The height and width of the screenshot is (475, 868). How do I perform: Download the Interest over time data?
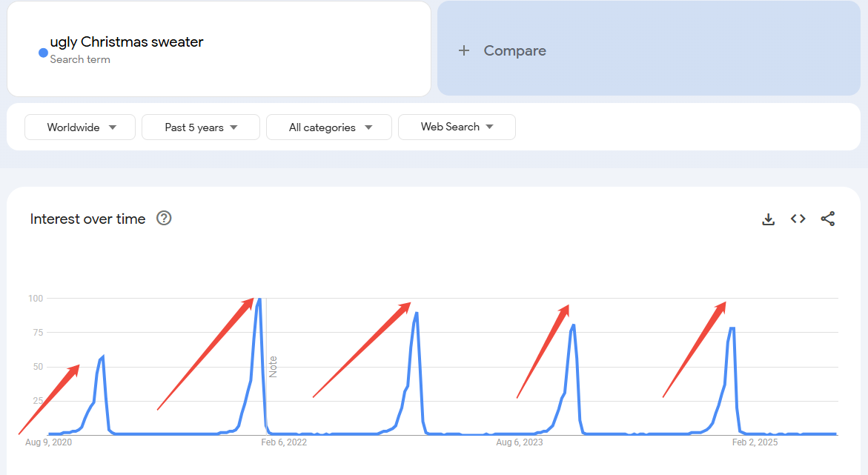coord(768,219)
